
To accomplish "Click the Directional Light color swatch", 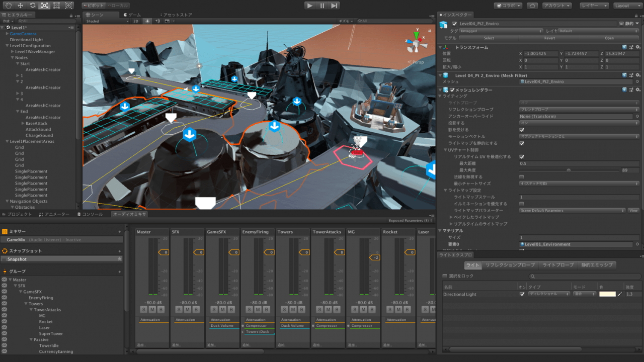I will pyautogui.click(x=607, y=294).
